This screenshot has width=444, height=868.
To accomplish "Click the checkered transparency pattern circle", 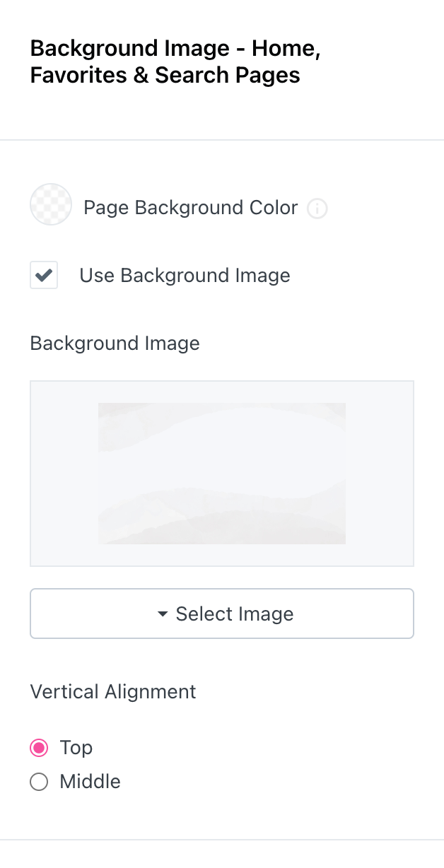I will [x=51, y=205].
